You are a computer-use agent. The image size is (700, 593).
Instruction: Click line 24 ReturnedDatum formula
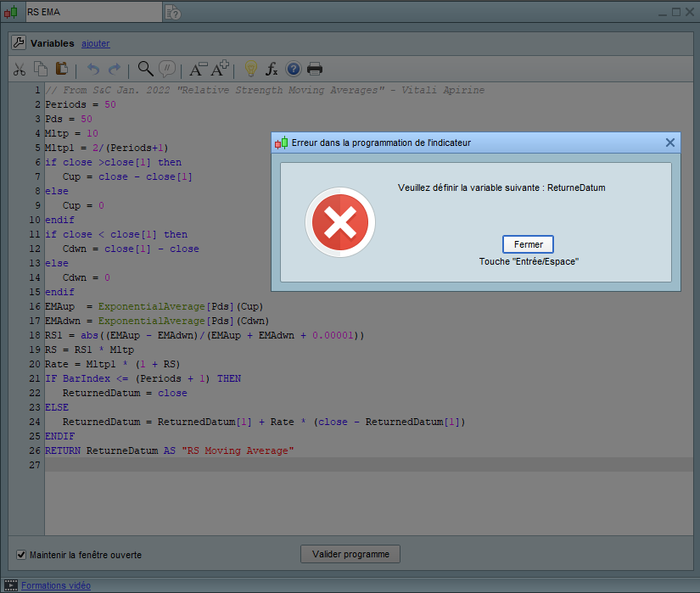tap(264, 422)
